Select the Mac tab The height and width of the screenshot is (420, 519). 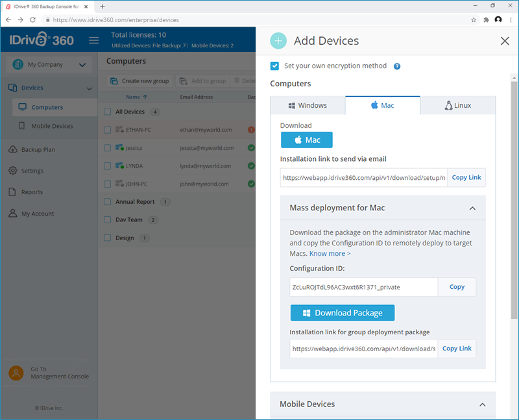point(383,105)
